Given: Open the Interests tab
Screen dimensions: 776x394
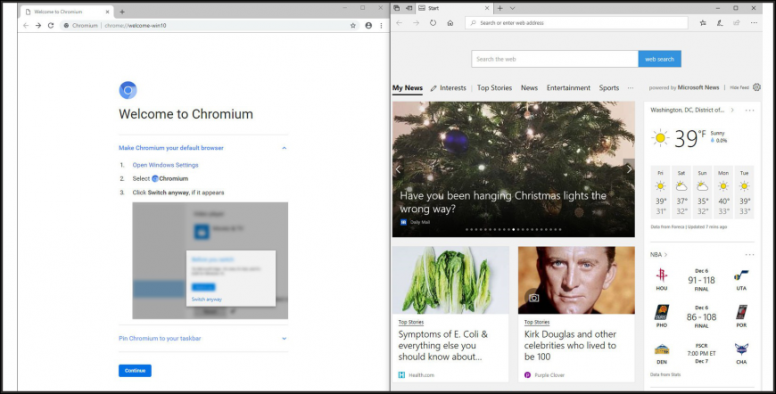Looking at the screenshot, I should 448,88.
